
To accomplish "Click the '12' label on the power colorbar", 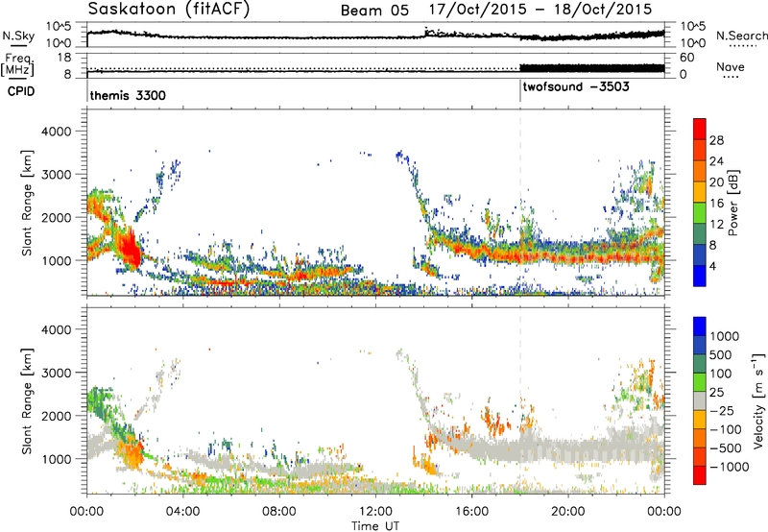I will (716, 225).
